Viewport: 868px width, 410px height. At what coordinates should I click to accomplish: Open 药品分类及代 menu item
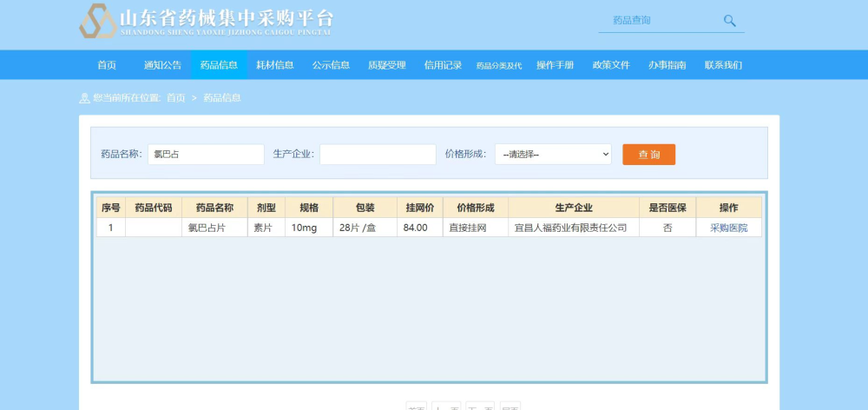[x=499, y=65]
